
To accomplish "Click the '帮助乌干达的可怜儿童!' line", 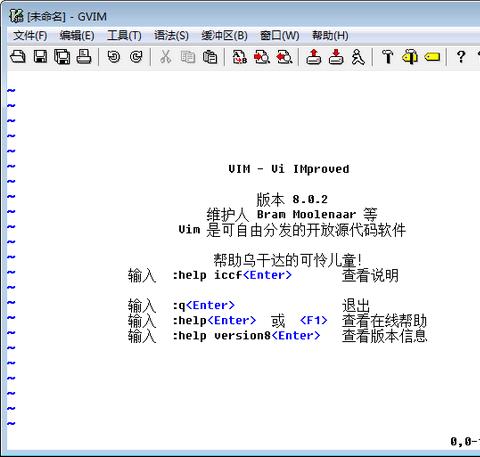I will coord(288,260).
